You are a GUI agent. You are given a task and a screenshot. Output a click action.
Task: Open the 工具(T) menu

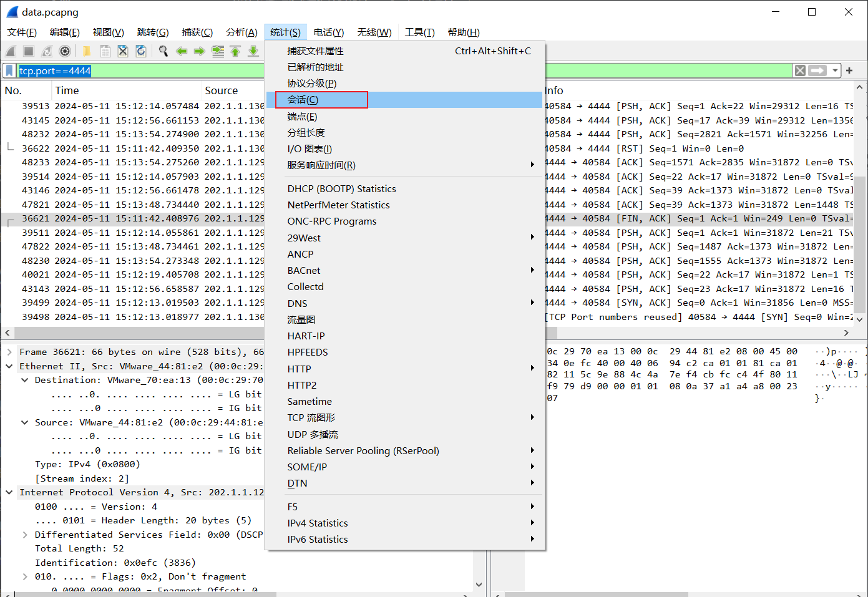[x=420, y=32]
